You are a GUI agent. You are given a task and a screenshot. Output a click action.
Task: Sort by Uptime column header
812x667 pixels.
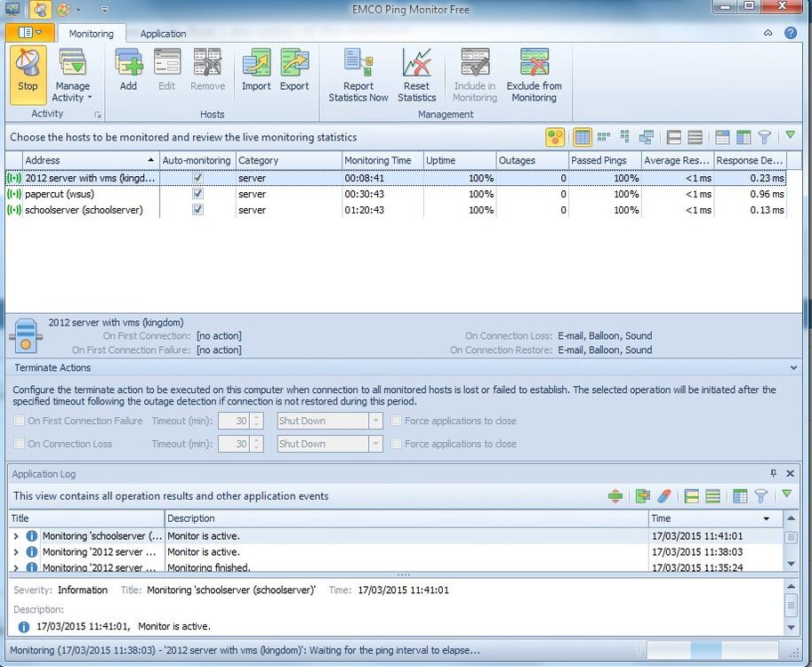pos(460,161)
